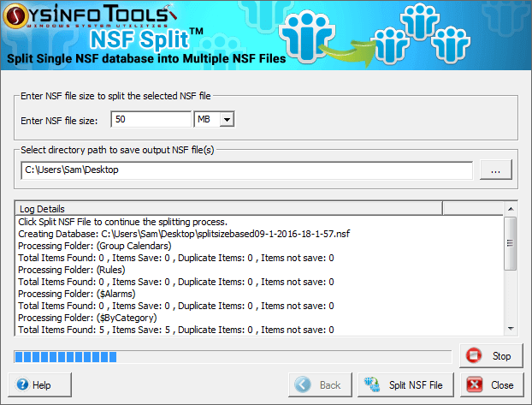Go Back using the Back label
The width and height of the screenshot is (532, 405).
pos(330,385)
